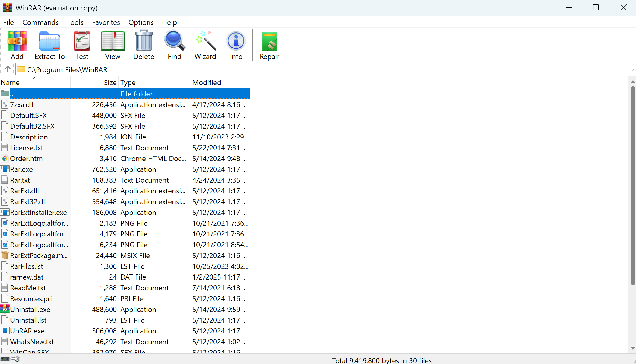
Task: Select the 6,234-byte PNG file name
Action: (x=39, y=245)
